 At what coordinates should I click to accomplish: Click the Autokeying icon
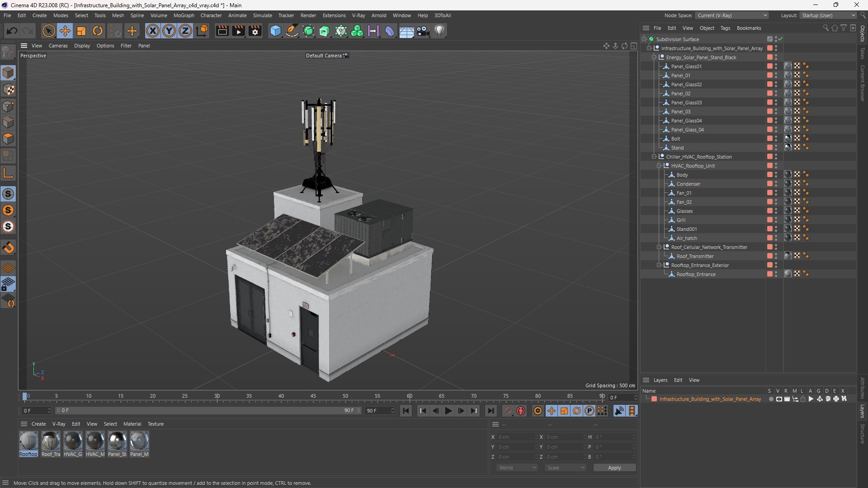[521, 411]
